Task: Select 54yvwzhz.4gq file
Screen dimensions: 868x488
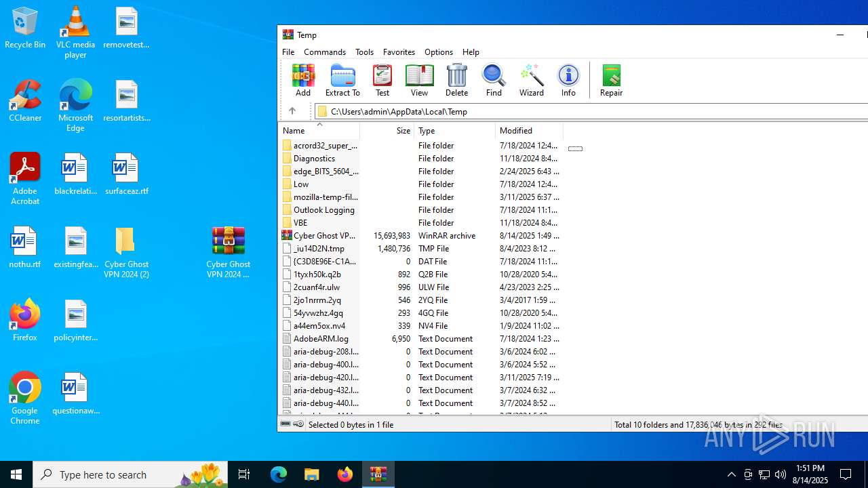Action: 420,313
